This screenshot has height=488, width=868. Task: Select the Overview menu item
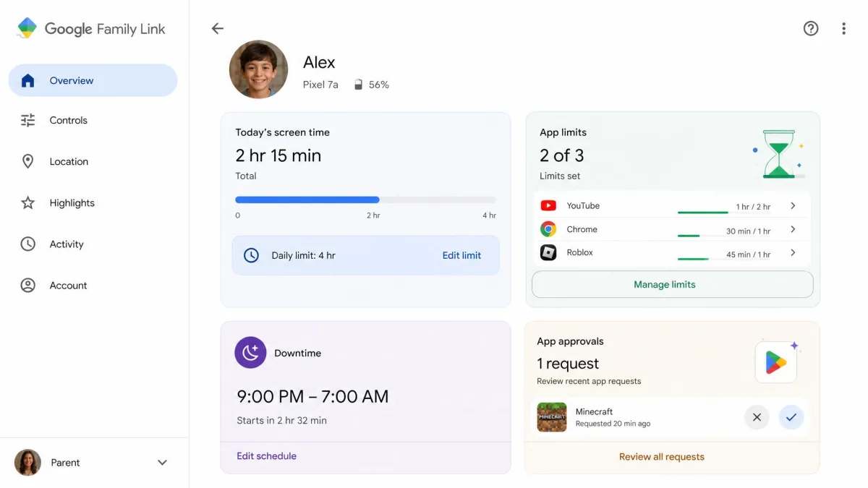point(93,80)
